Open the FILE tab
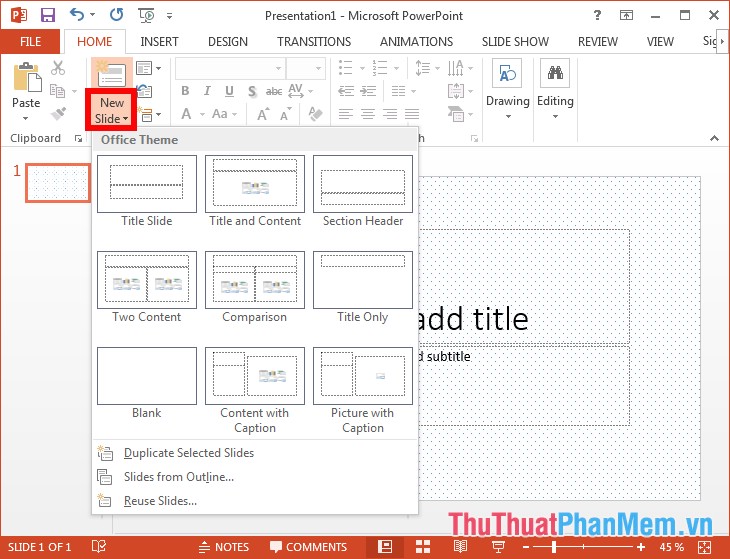The width and height of the screenshot is (730, 559). pyautogui.click(x=30, y=41)
